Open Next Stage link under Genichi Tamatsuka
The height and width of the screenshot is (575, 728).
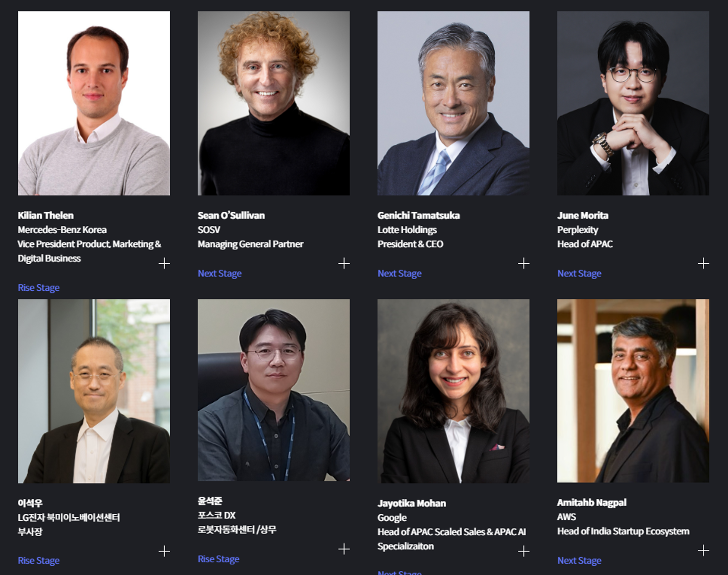point(400,273)
